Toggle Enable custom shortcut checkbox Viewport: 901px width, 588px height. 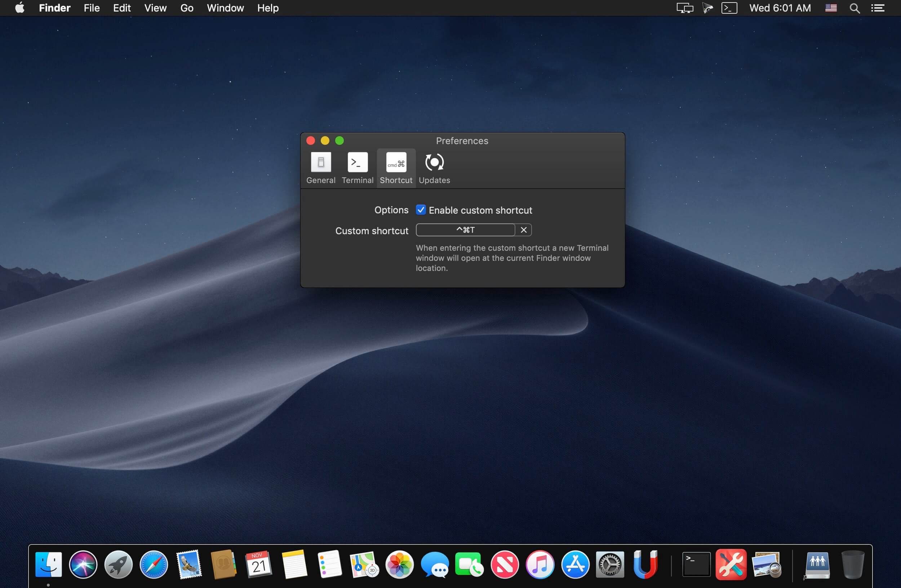421,210
